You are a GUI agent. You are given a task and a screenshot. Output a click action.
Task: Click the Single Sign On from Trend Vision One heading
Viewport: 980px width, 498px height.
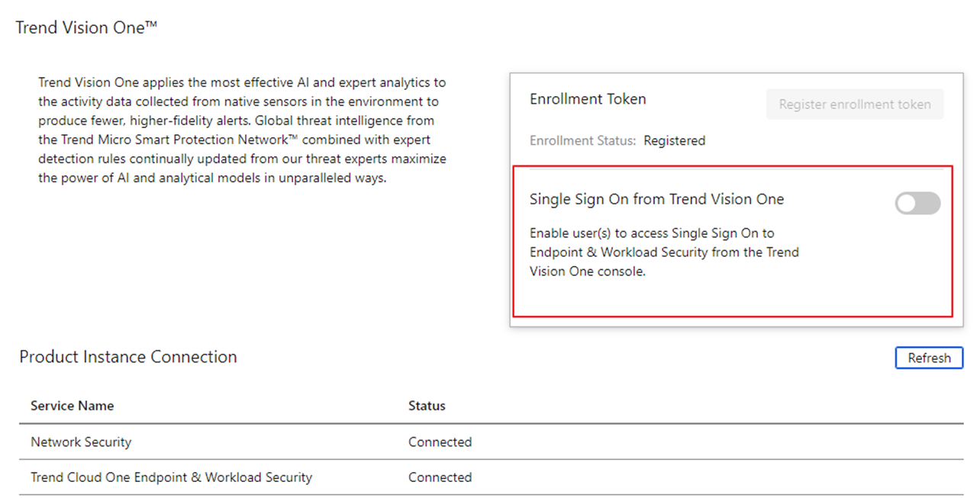656,199
